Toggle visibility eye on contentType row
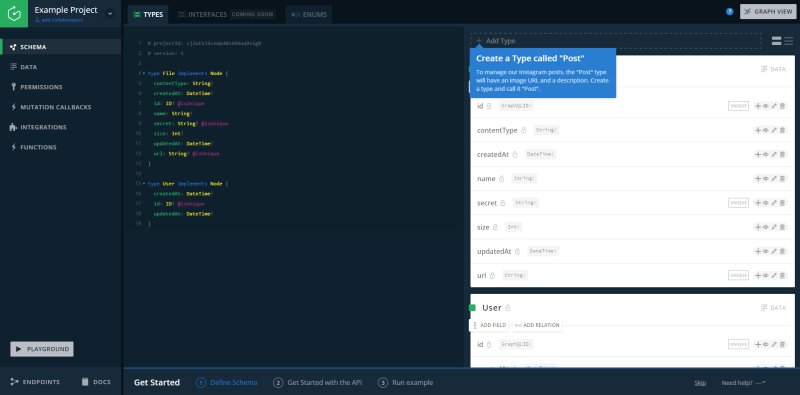The image size is (800, 395). coord(765,130)
